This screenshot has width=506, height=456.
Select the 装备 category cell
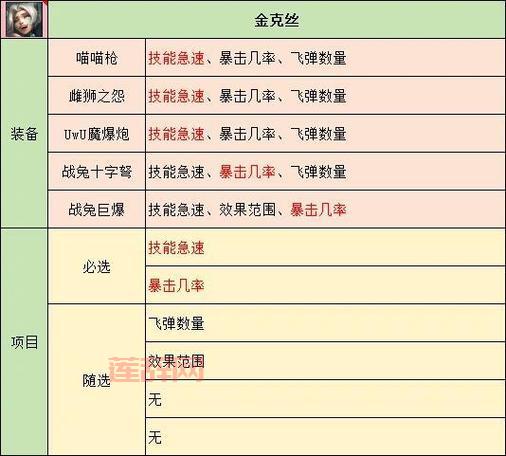pyautogui.click(x=24, y=134)
